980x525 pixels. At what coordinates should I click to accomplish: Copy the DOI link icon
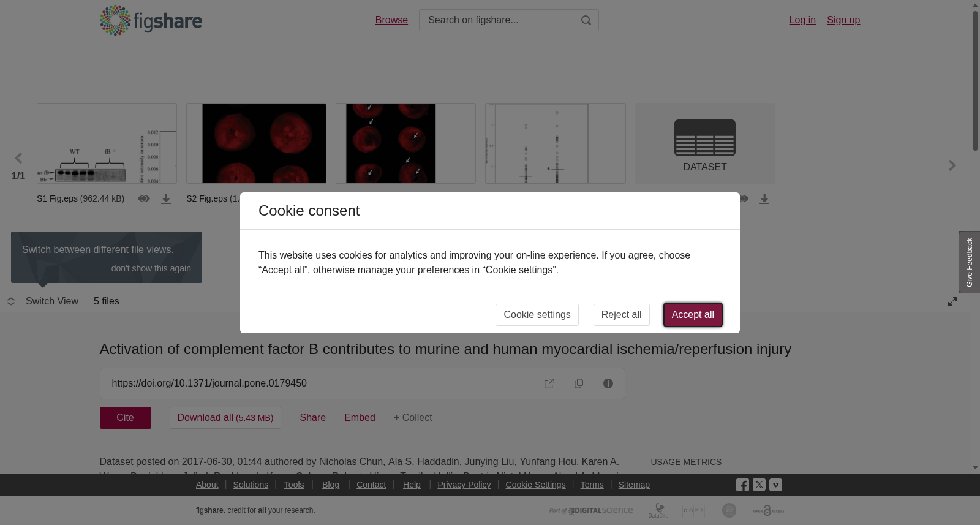point(579,383)
